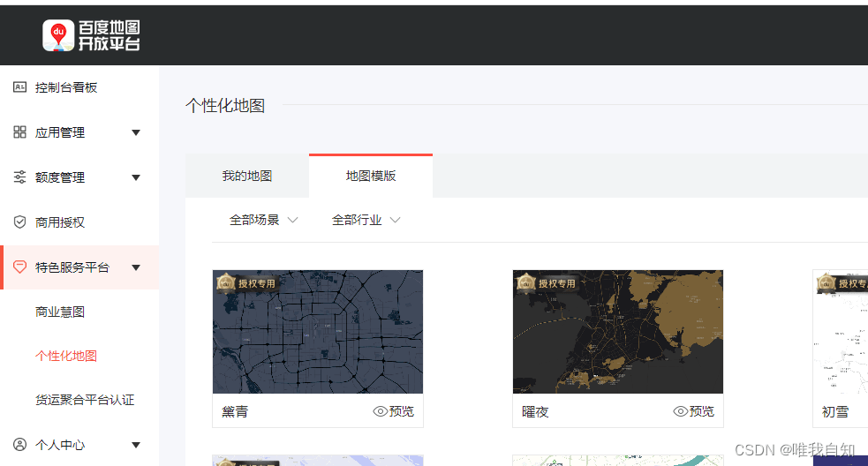Viewport: 868px width, 466px height.
Task: Click the 授权专用 badge on 黛青 map
Action: click(x=248, y=283)
